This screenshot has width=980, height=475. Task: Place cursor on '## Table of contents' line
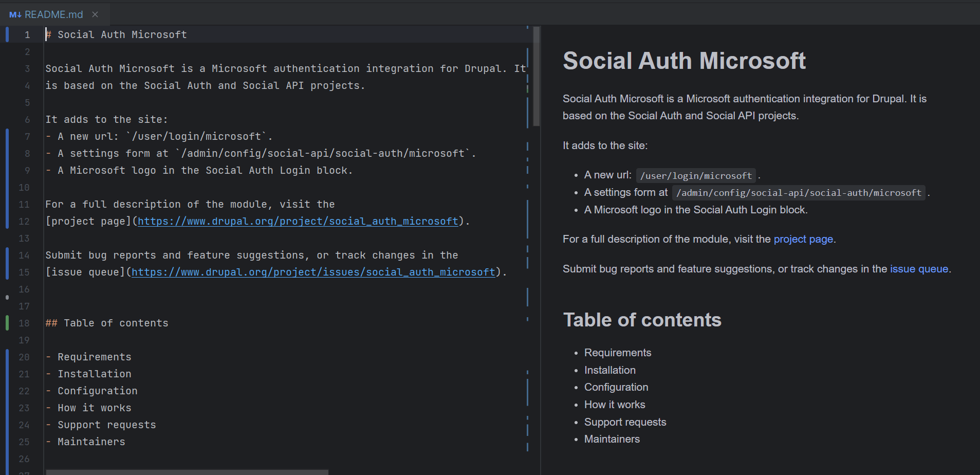116,323
